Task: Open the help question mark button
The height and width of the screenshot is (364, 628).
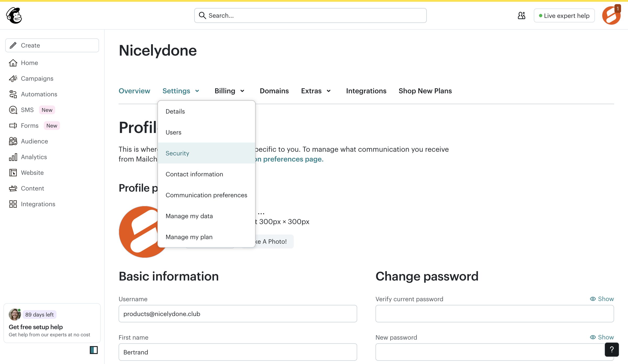Action: (x=612, y=350)
